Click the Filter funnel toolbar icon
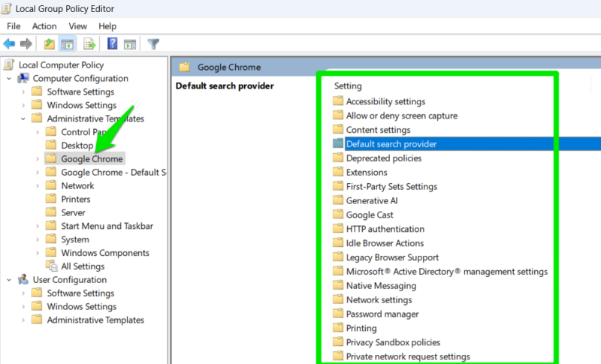This screenshot has width=601, height=364. [153, 44]
